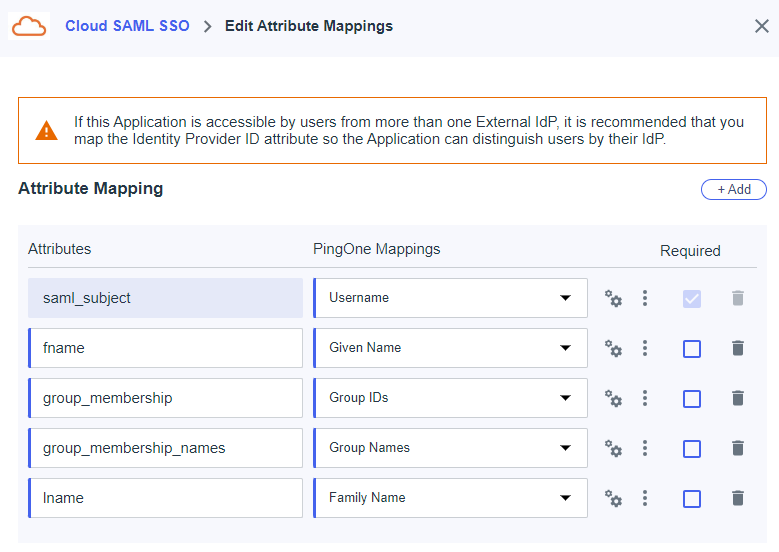Click the orange cloud application logo
Image resolution: width=779 pixels, height=552 pixels.
[x=30, y=26]
